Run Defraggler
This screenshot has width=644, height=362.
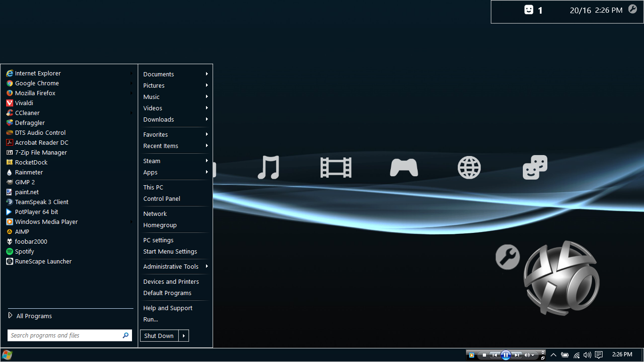click(69, 123)
